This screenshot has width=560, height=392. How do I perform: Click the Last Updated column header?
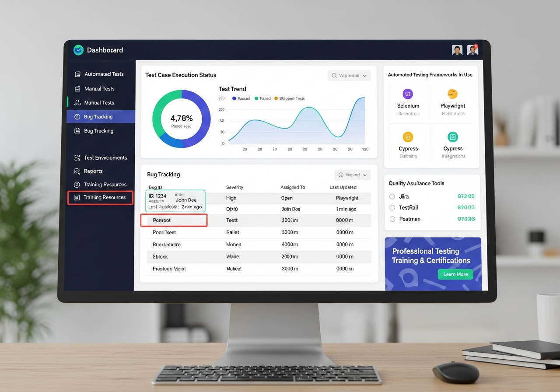pyautogui.click(x=343, y=187)
